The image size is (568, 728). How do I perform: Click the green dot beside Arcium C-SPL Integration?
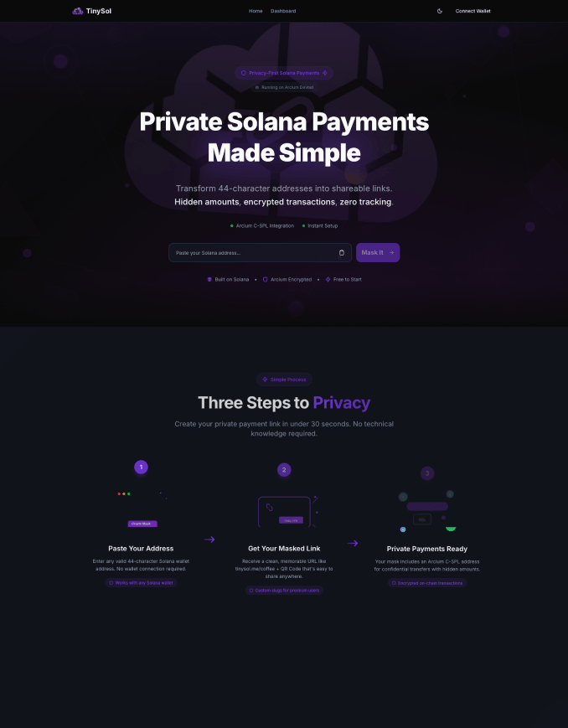[x=232, y=225]
